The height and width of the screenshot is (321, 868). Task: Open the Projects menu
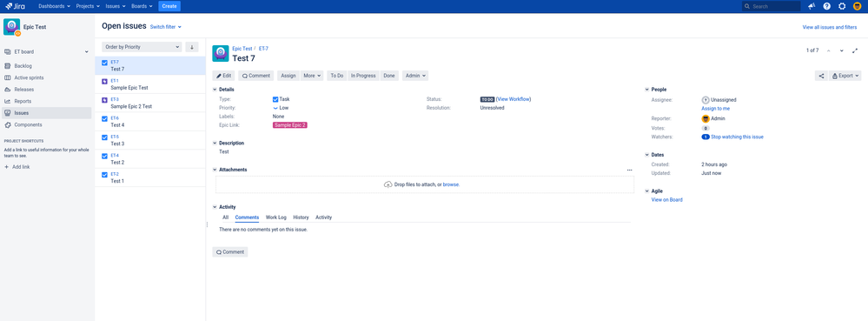88,6
